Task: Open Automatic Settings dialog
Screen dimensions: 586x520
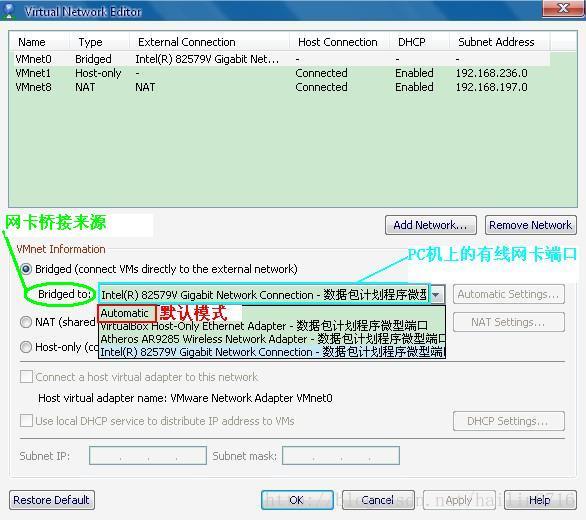Action: coord(509,294)
